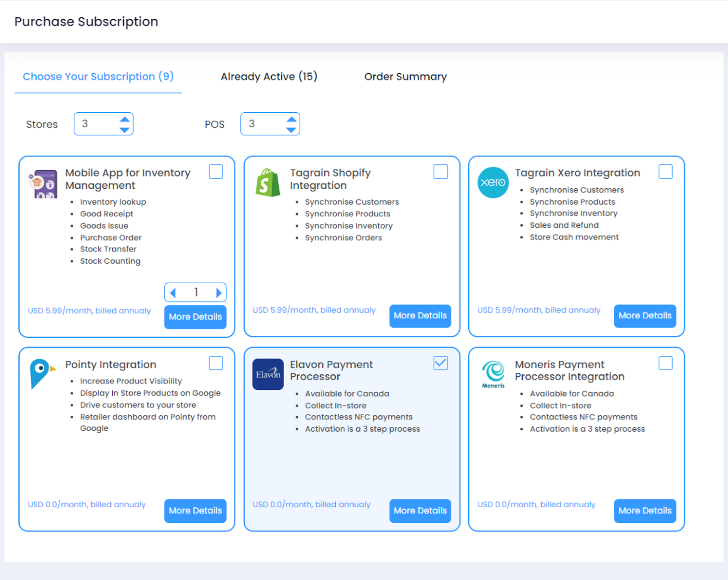Click into the POS number input field
The width and height of the screenshot is (728, 580).
click(x=263, y=124)
